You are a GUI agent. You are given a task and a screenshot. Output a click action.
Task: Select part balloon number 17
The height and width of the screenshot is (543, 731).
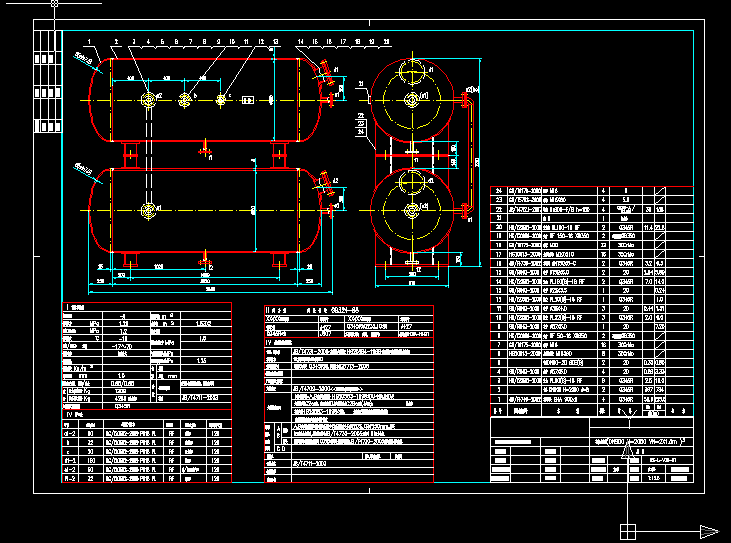(344, 42)
